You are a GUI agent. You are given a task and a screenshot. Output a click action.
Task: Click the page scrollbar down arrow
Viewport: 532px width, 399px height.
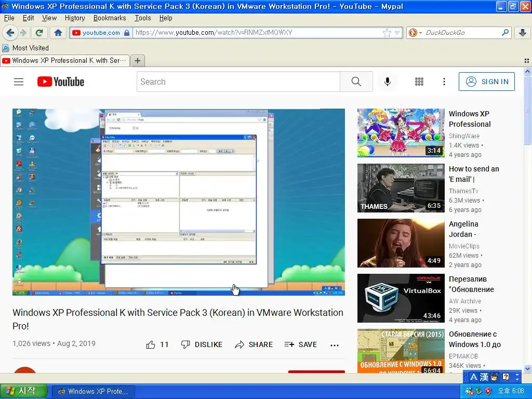[527, 368]
